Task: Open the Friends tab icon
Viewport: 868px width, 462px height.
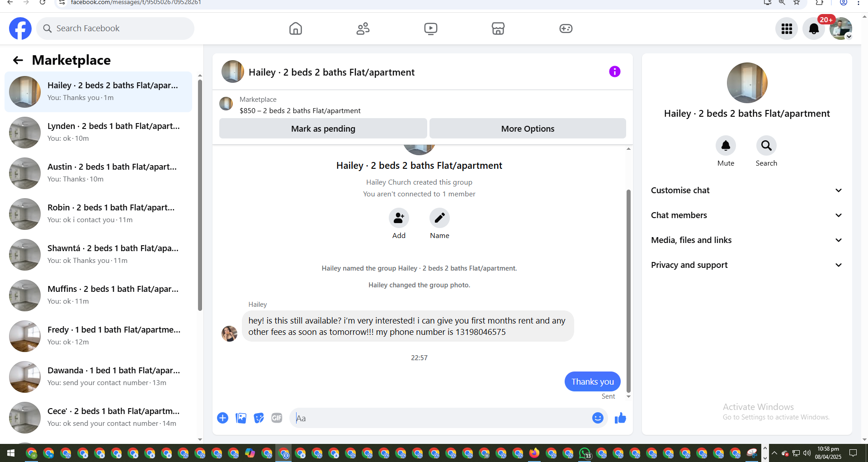Action: (363, 29)
